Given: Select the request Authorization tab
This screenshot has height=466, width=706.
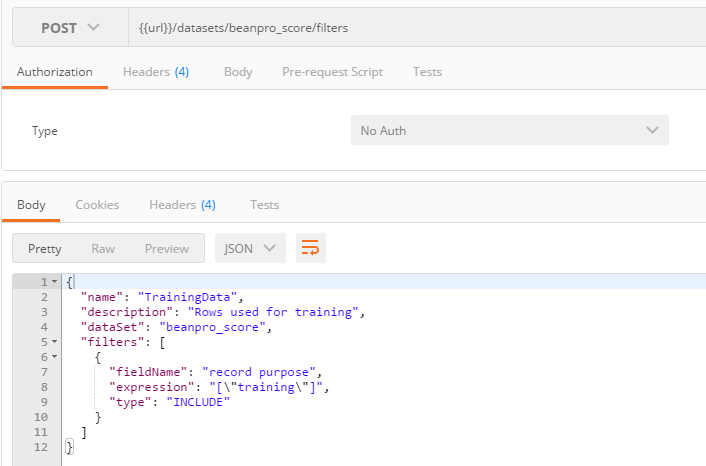Looking at the screenshot, I should (x=55, y=72).
